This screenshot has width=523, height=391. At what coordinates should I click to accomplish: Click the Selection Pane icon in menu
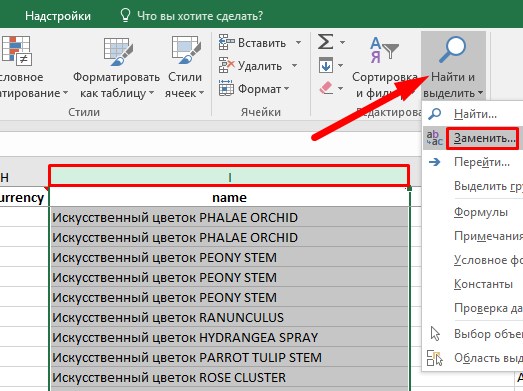pyautogui.click(x=435, y=358)
